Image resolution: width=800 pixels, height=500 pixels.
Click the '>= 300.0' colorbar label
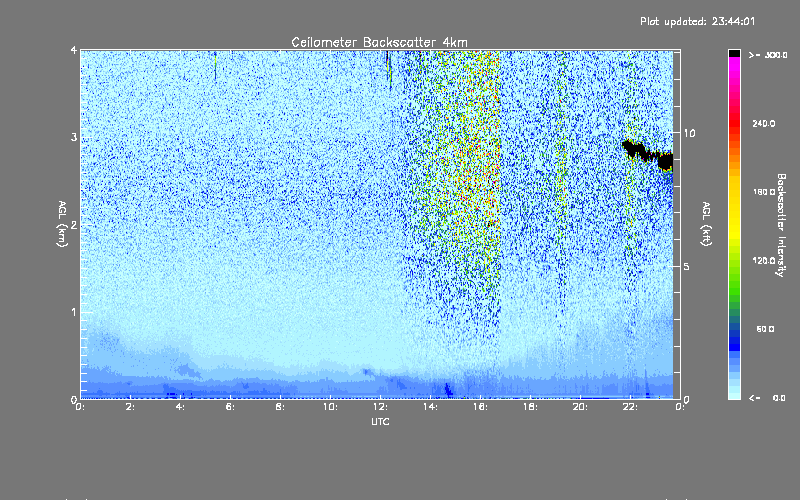click(x=768, y=55)
